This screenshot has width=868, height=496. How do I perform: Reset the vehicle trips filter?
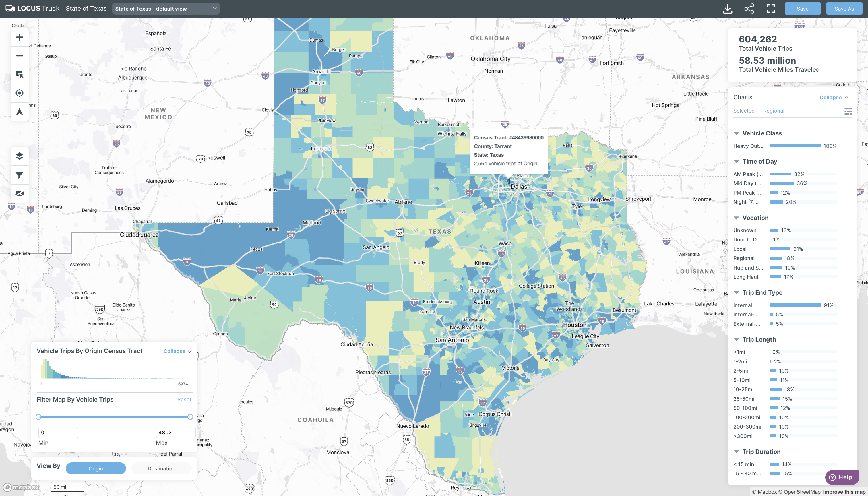184,400
